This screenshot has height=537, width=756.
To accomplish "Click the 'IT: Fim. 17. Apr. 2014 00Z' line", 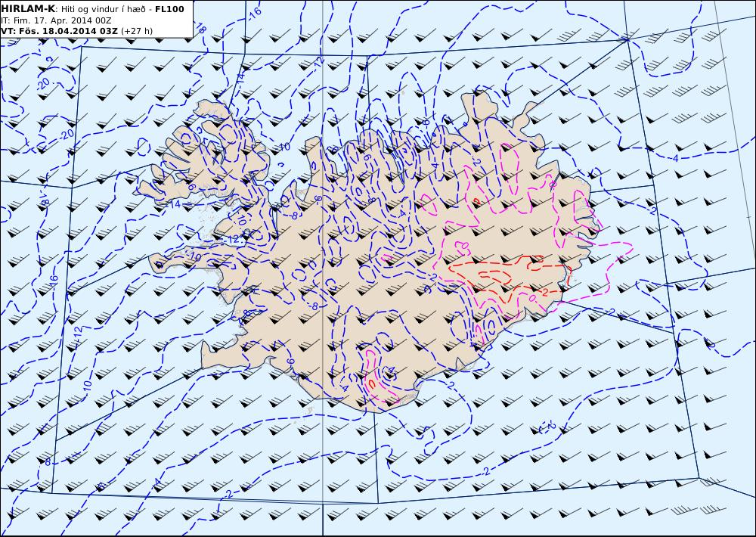I will click(56, 20).
